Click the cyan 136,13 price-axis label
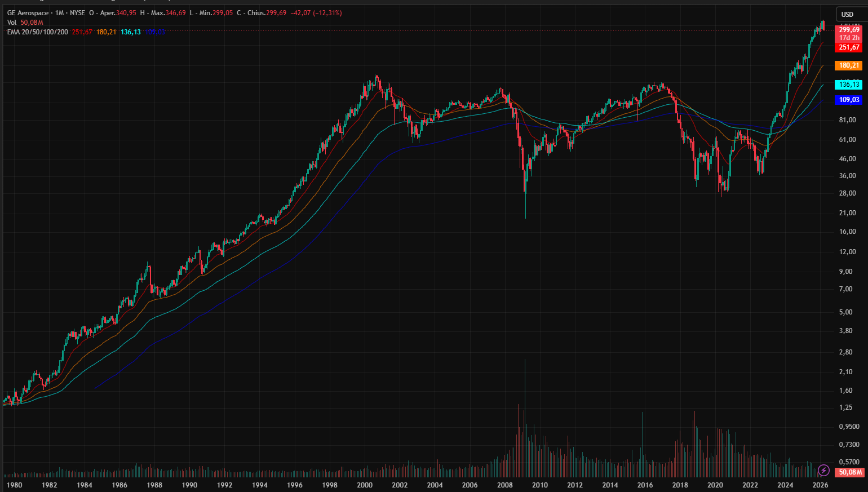 click(849, 85)
